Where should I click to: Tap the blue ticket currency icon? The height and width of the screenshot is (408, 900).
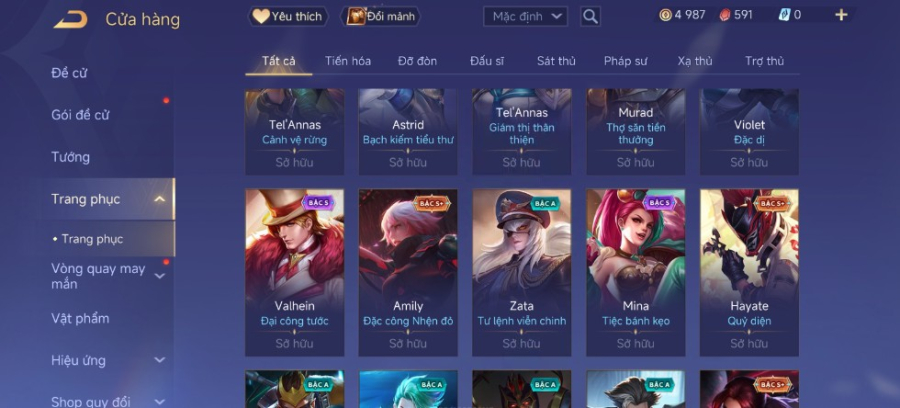tap(784, 15)
